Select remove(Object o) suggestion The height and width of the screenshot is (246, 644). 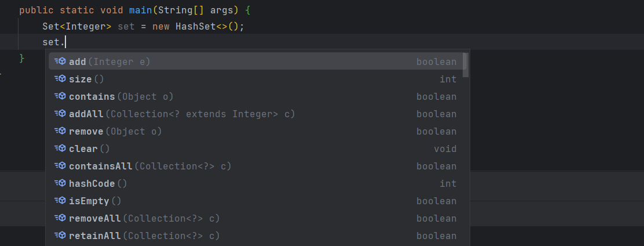(115, 131)
